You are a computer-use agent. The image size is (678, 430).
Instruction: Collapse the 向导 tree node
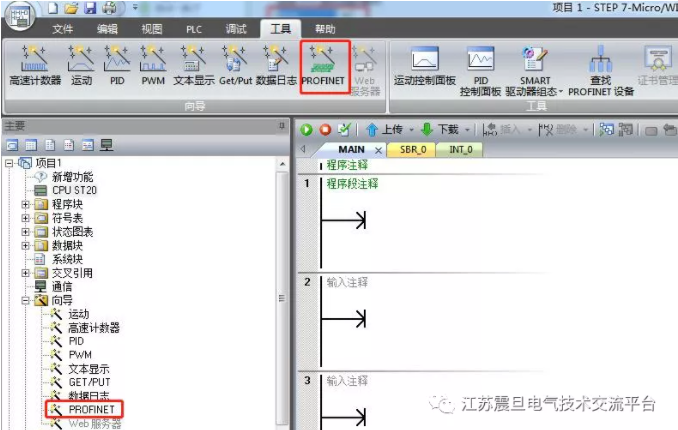coord(26,300)
